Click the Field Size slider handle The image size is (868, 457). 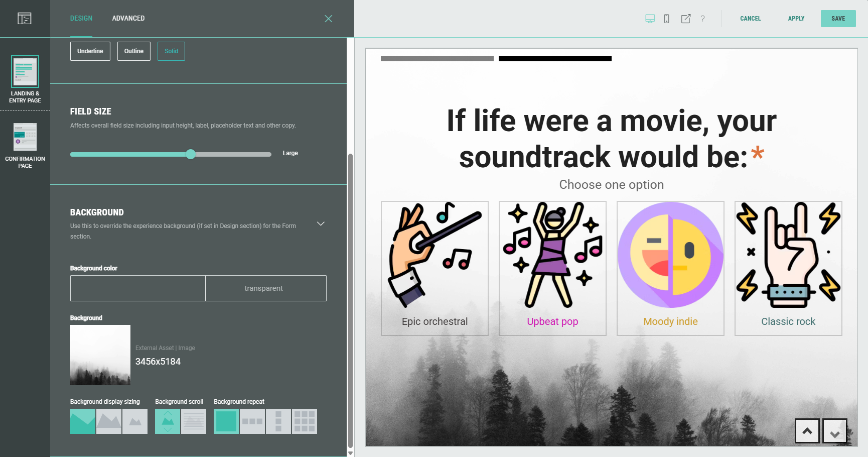click(191, 154)
